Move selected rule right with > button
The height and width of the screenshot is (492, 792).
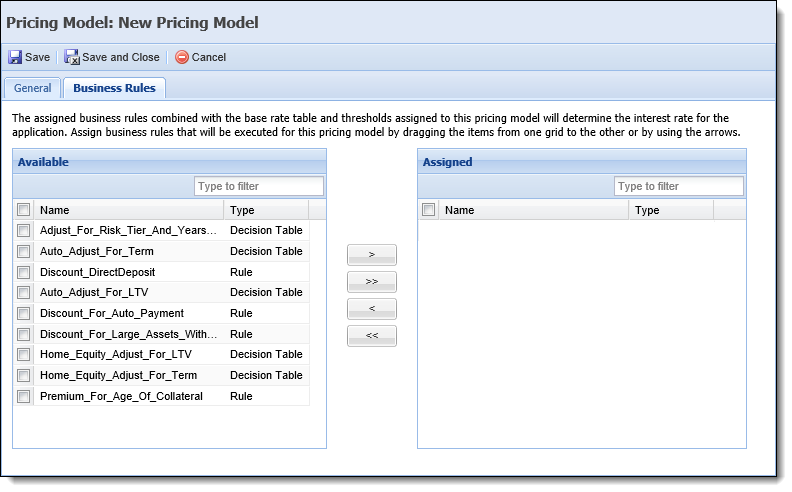point(372,255)
